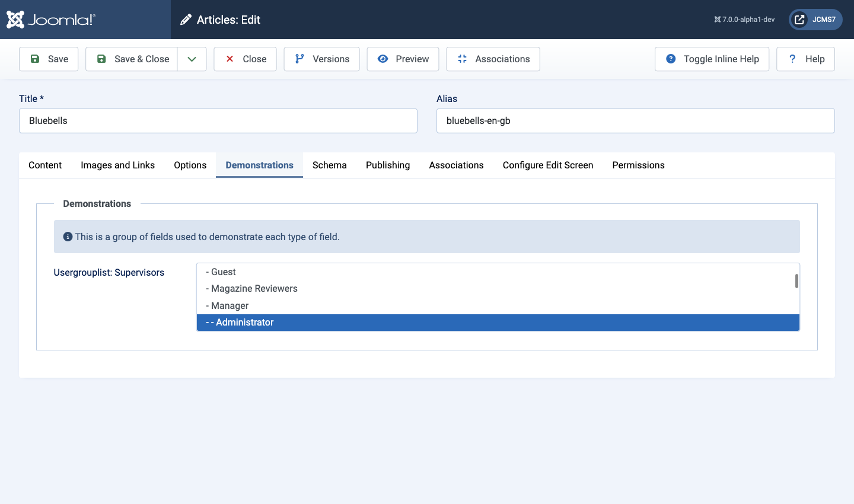Expand the Save & Close dropdown arrow
The height and width of the screenshot is (504, 854).
[x=192, y=59]
